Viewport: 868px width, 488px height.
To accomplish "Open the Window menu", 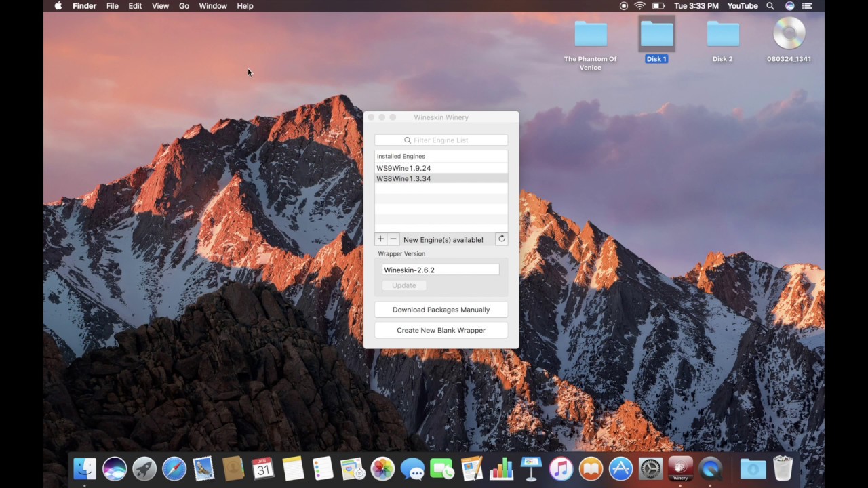I will click(x=213, y=6).
